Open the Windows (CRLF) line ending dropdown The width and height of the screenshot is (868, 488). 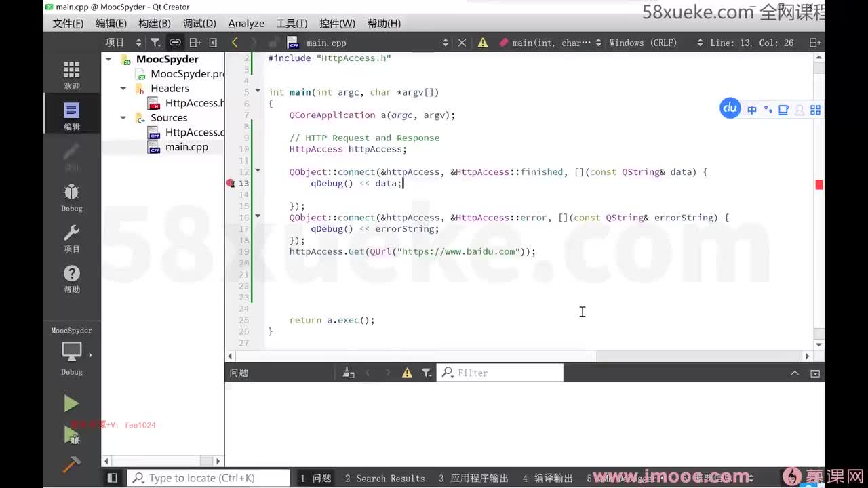click(656, 43)
